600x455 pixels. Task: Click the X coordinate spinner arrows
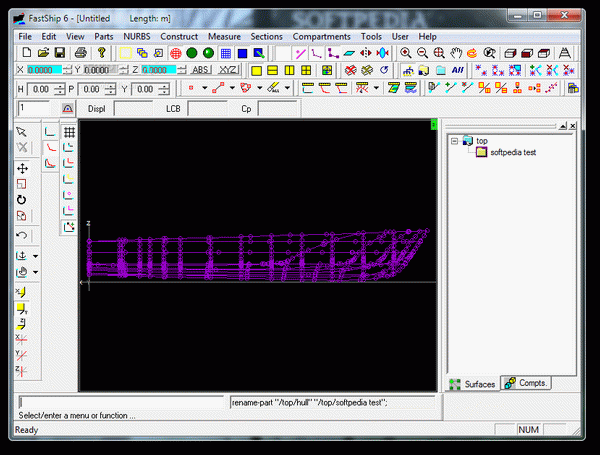(67, 70)
